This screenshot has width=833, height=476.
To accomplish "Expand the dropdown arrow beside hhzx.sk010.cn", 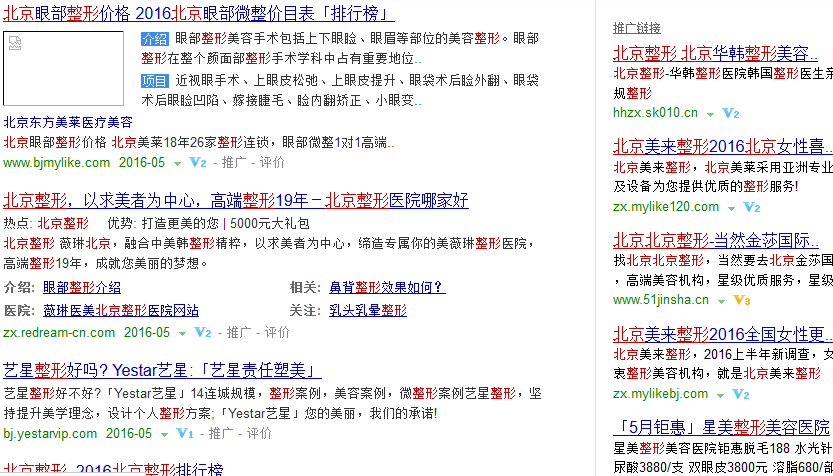I will click(711, 115).
